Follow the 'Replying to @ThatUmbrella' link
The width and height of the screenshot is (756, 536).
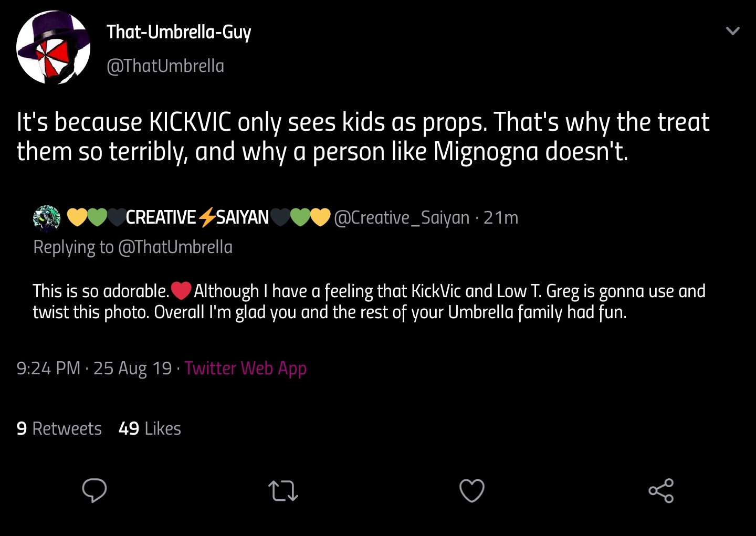[133, 247]
